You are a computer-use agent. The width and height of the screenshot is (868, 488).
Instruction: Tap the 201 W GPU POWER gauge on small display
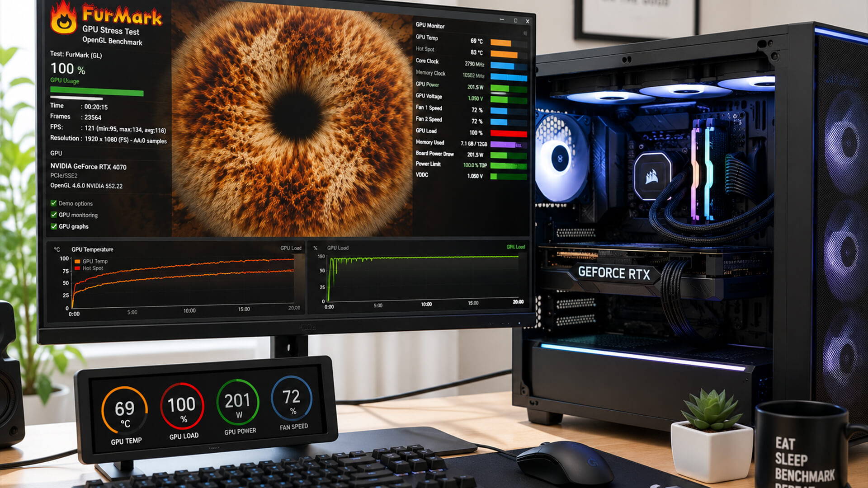tap(238, 402)
